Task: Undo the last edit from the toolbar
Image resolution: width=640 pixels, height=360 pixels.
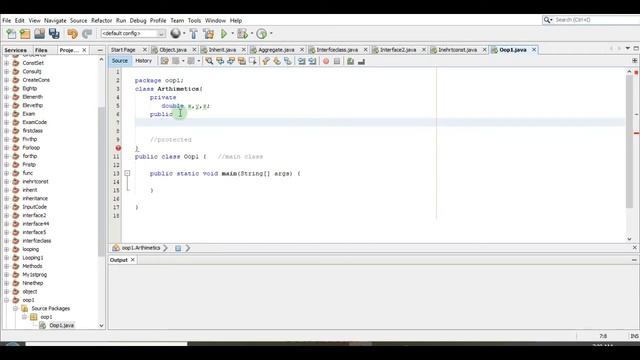Action: (x=73, y=33)
